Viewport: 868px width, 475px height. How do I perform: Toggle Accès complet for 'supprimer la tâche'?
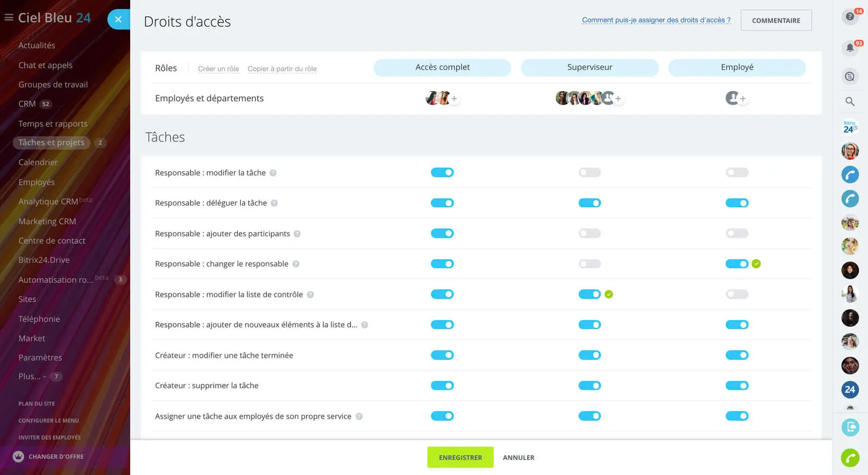click(442, 386)
